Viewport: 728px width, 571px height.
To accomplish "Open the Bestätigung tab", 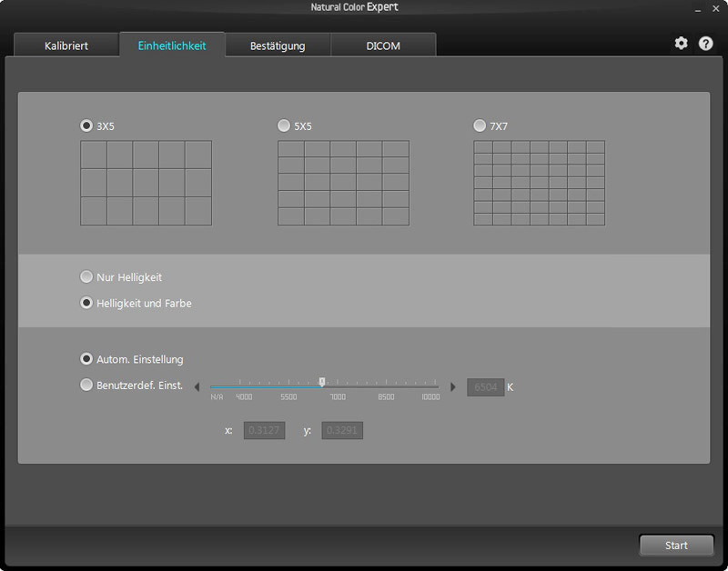I will coord(278,45).
